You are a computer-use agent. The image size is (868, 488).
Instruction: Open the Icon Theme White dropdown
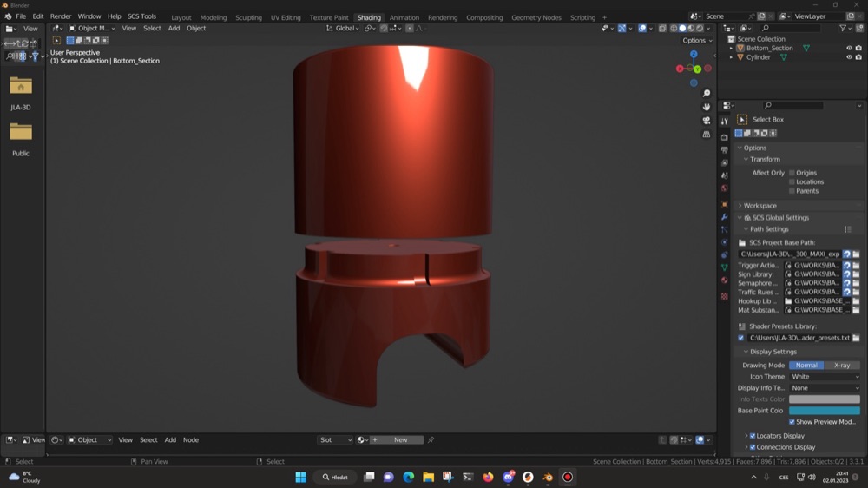pos(825,377)
